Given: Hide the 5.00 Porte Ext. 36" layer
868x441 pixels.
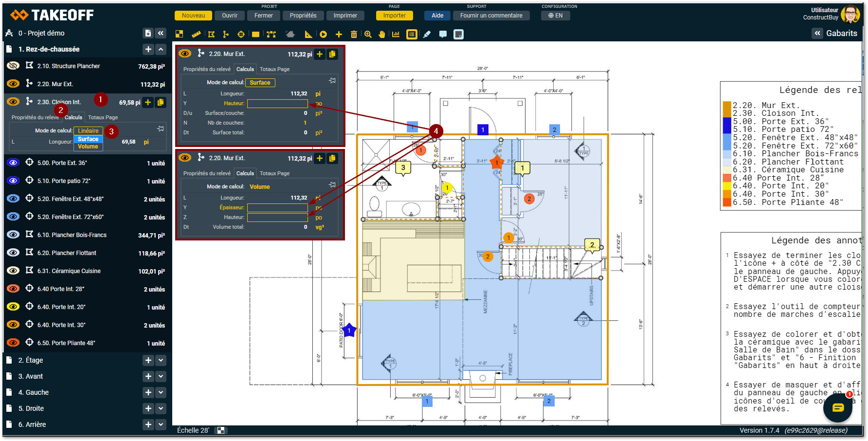Looking at the screenshot, I should click(x=13, y=163).
